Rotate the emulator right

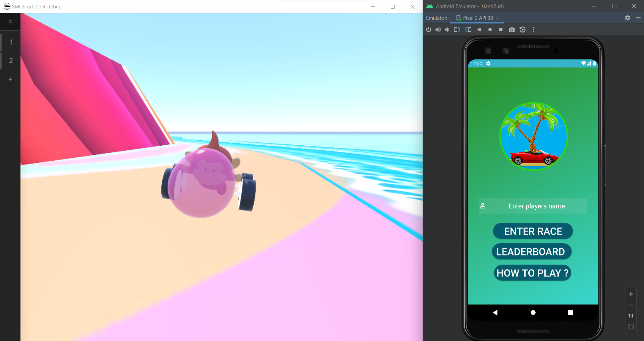click(x=469, y=30)
